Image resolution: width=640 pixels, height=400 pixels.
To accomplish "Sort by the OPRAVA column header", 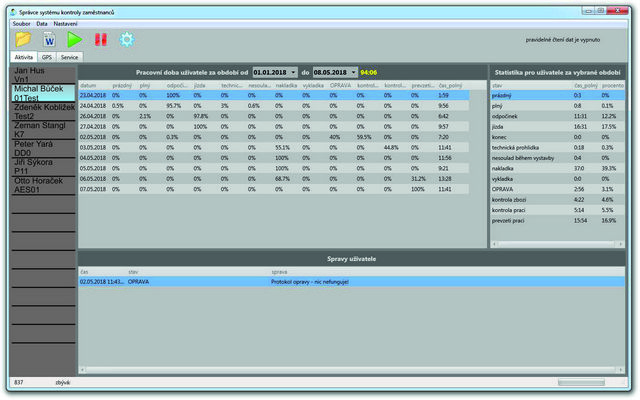I will (x=341, y=85).
